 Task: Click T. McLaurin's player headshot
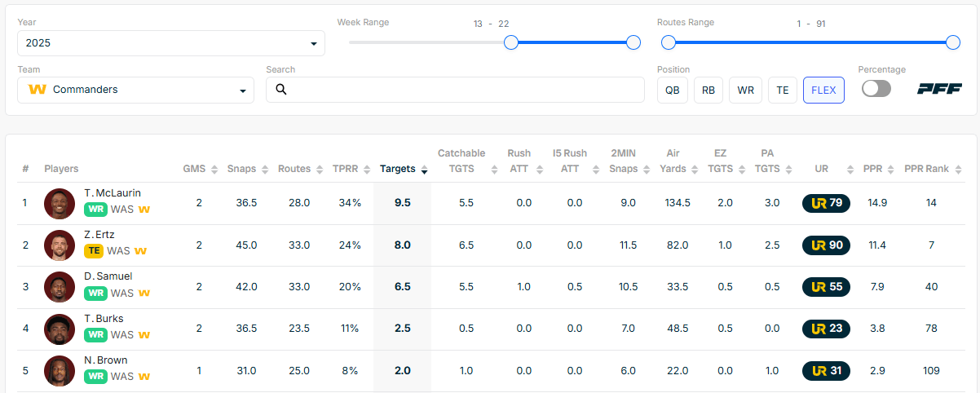coord(60,203)
